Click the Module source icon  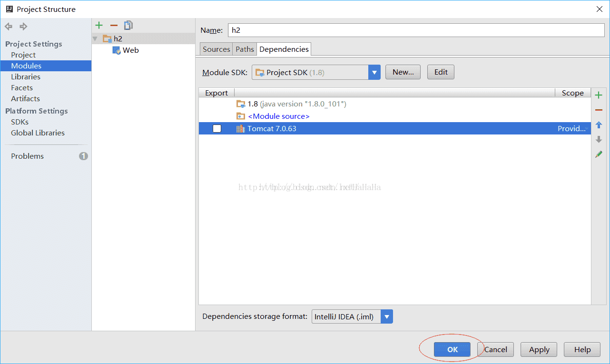click(241, 116)
